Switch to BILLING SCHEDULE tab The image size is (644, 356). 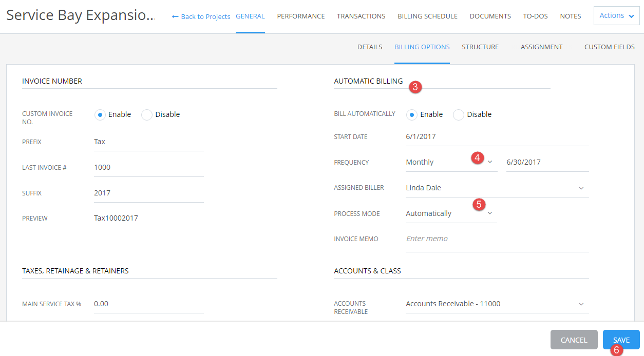427,16
